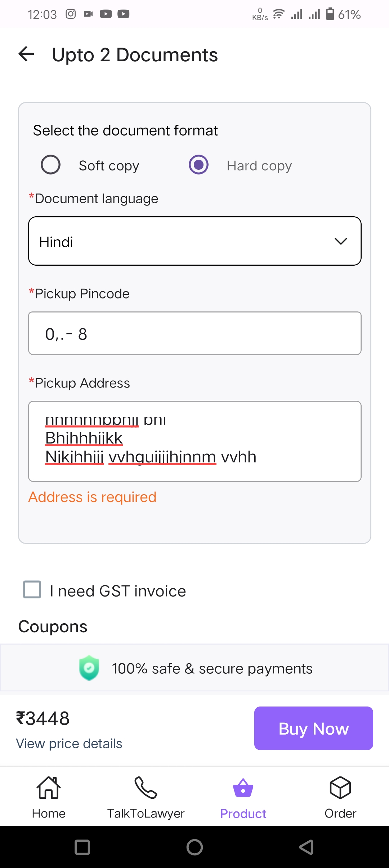This screenshot has height=868, width=389.
Task: Tap the chevron arrow in language dropdown
Action: (341, 241)
